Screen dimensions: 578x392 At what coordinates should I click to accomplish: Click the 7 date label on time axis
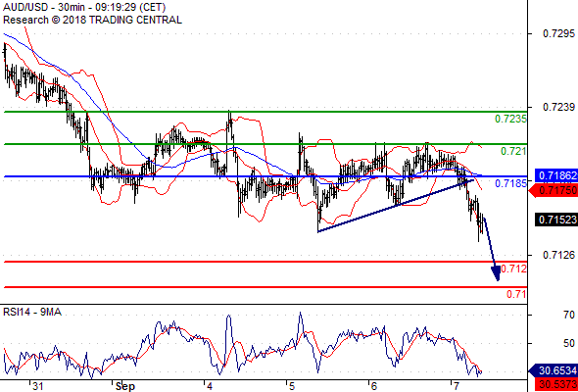[x=457, y=386]
